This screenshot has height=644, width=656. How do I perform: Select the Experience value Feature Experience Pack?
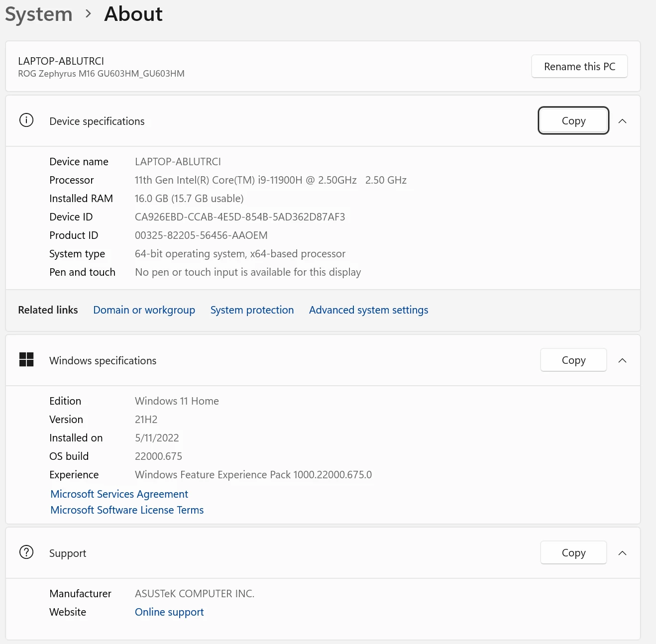[253, 475]
